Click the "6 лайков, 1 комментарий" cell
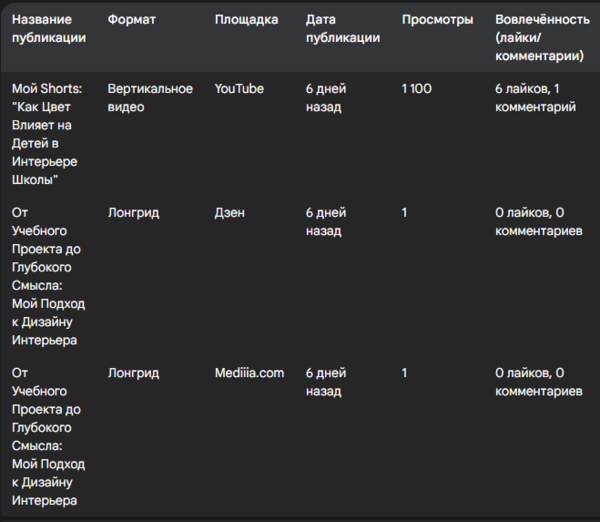 (x=535, y=98)
